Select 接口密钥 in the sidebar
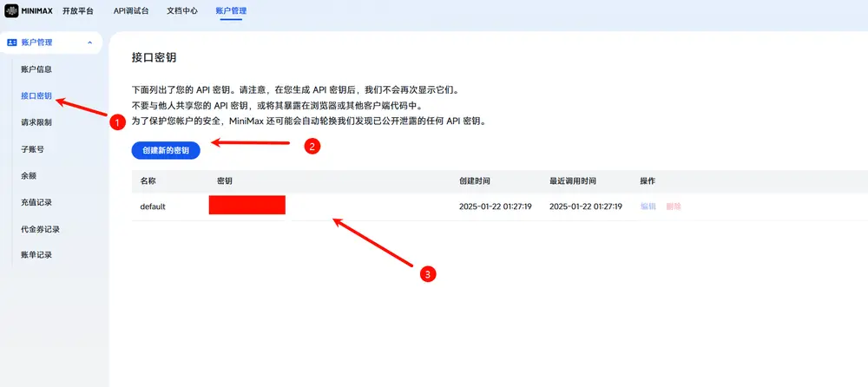The image size is (868, 387). (36, 95)
